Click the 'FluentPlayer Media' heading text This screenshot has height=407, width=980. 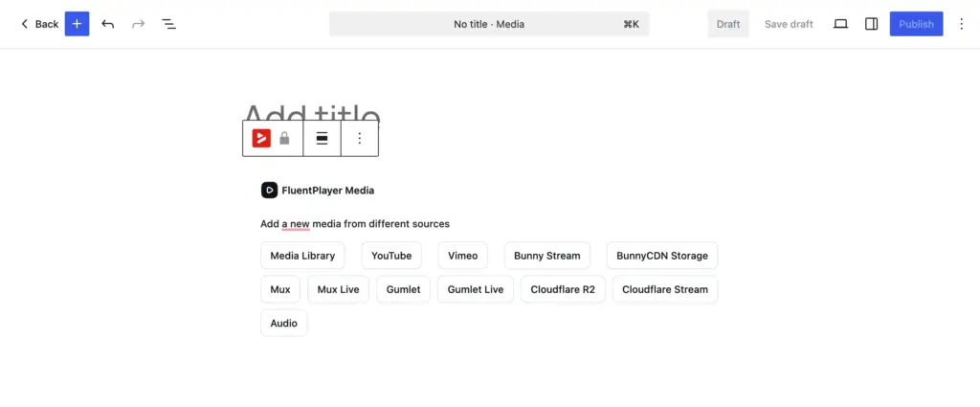(328, 190)
